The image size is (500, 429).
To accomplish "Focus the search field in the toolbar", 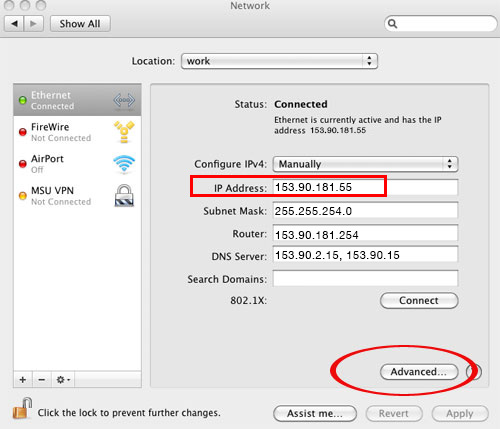I will (x=441, y=24).
